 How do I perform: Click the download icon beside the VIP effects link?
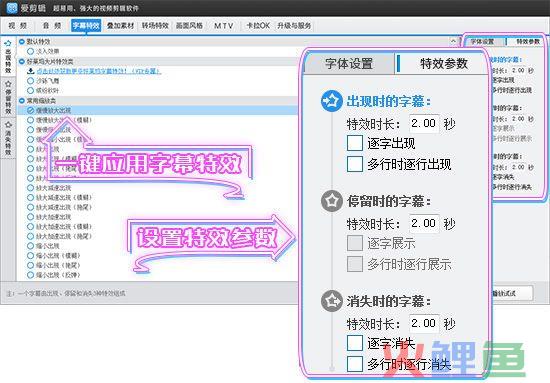click(x=31, y=71)
